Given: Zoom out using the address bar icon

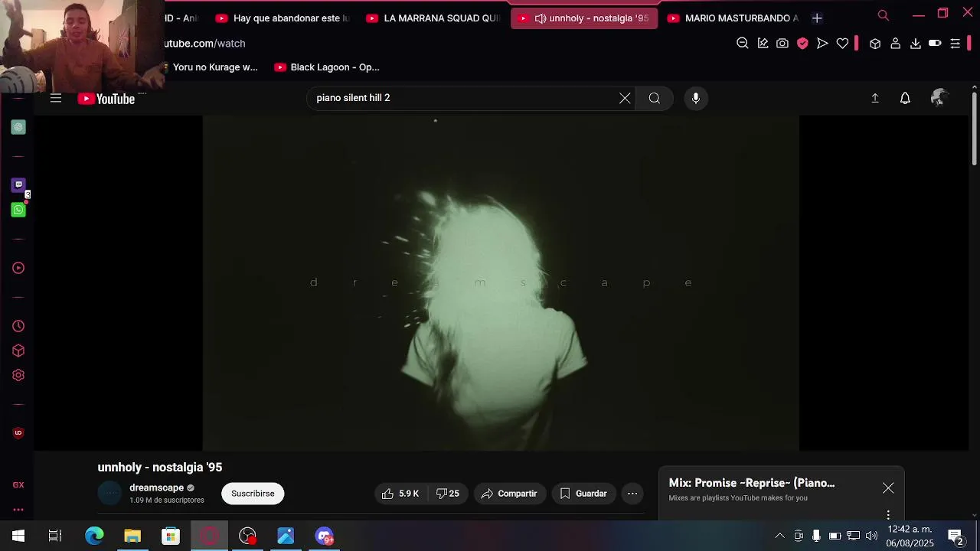Looking at the screenshot, I should click(742, 44).
